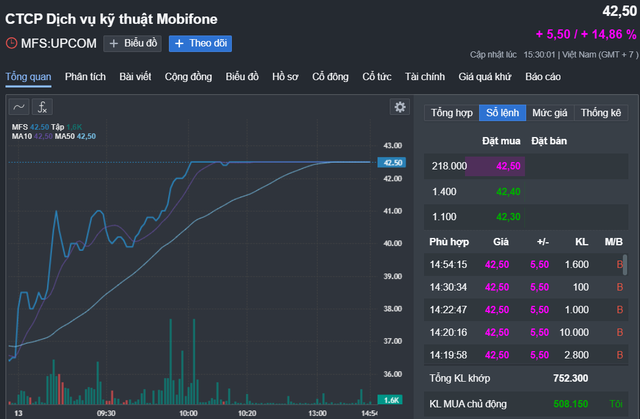Switch to the Phân tích tab
640x419 pixels.
(86, 76)
